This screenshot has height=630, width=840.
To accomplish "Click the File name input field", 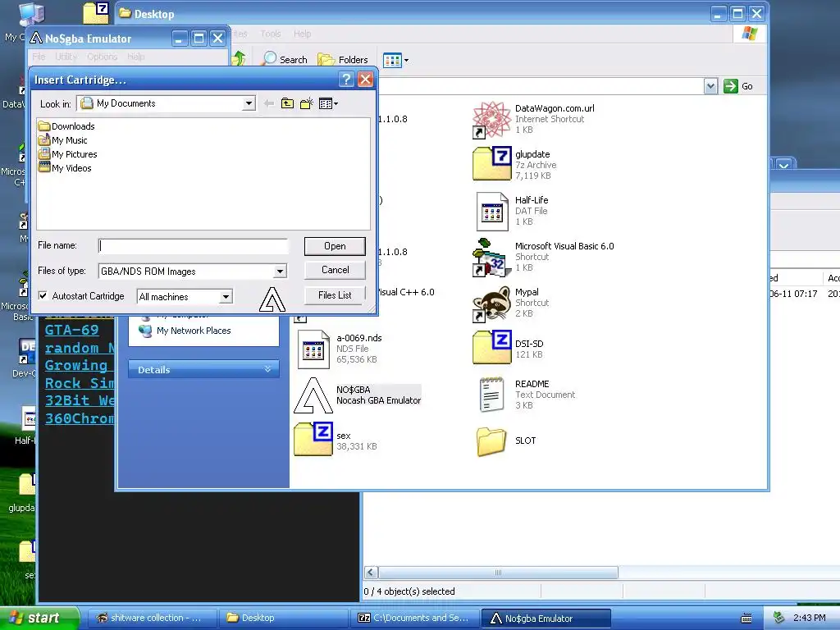I will tap(194, 246).
